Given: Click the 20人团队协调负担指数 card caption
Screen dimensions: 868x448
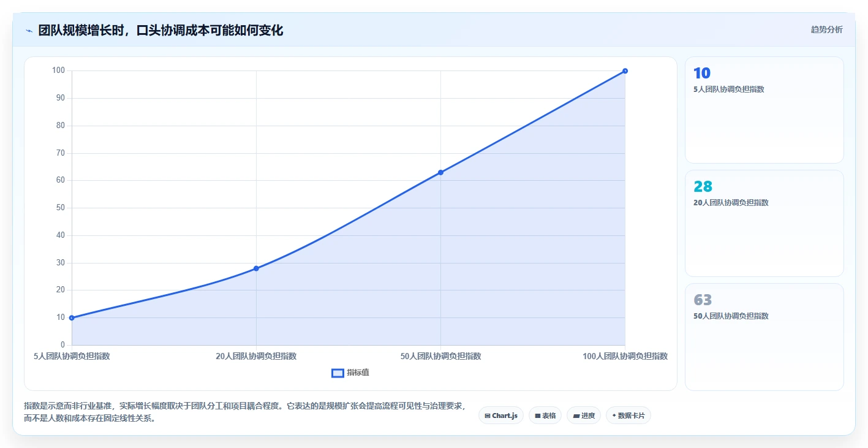Looking at the screenshot, I should (731, 203).
